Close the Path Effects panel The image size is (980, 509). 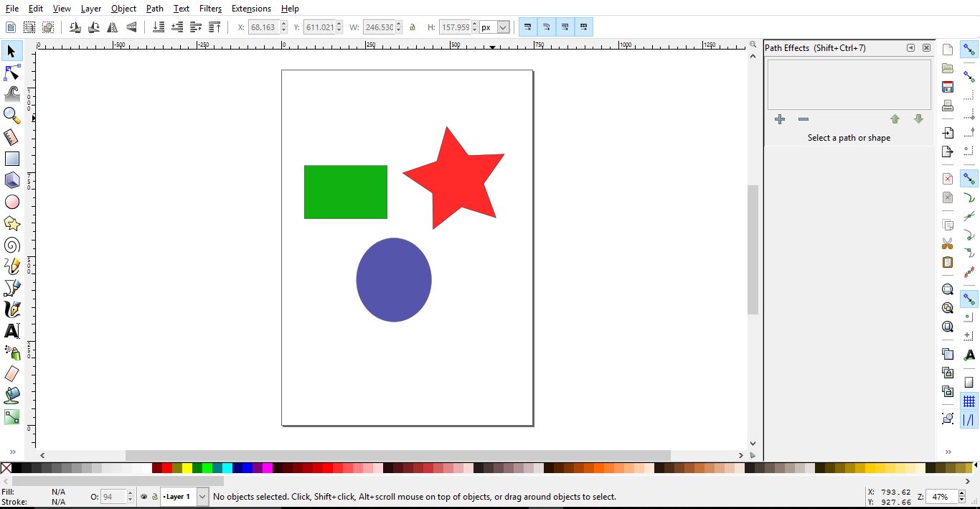coord(926,47)
